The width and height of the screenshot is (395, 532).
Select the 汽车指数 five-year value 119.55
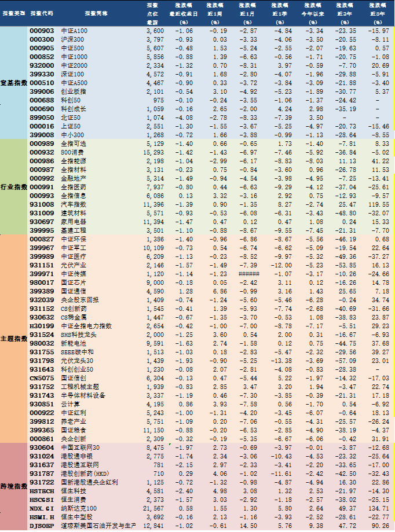pyautogui.click(x=378, y=204)
